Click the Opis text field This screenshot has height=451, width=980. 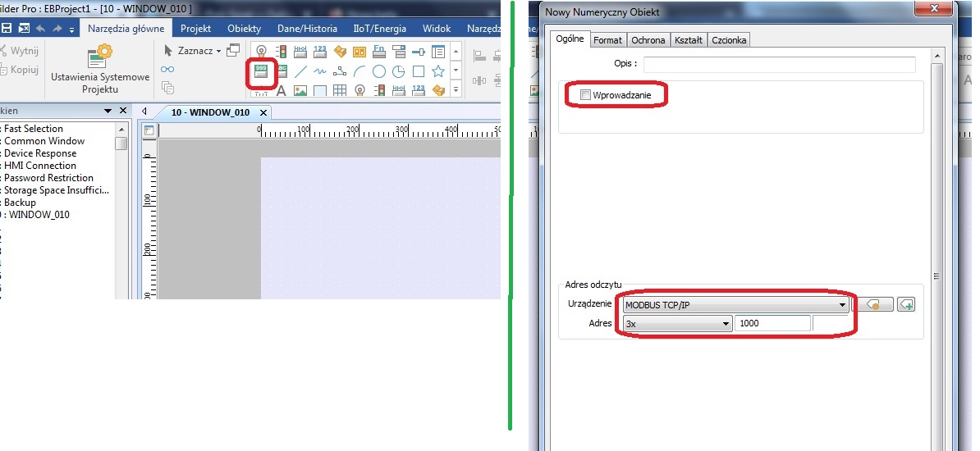779,64
